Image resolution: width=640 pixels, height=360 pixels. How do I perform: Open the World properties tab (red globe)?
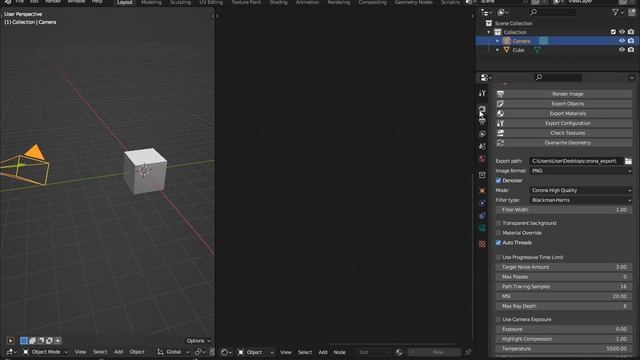482,159
